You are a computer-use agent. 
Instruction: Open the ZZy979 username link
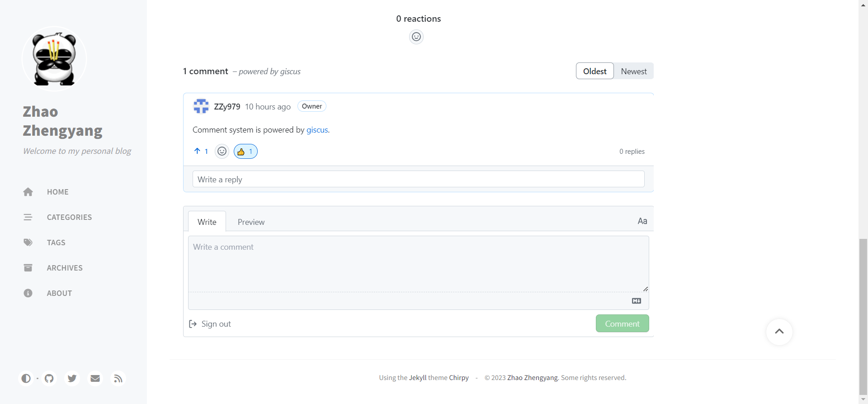(227, 107)
